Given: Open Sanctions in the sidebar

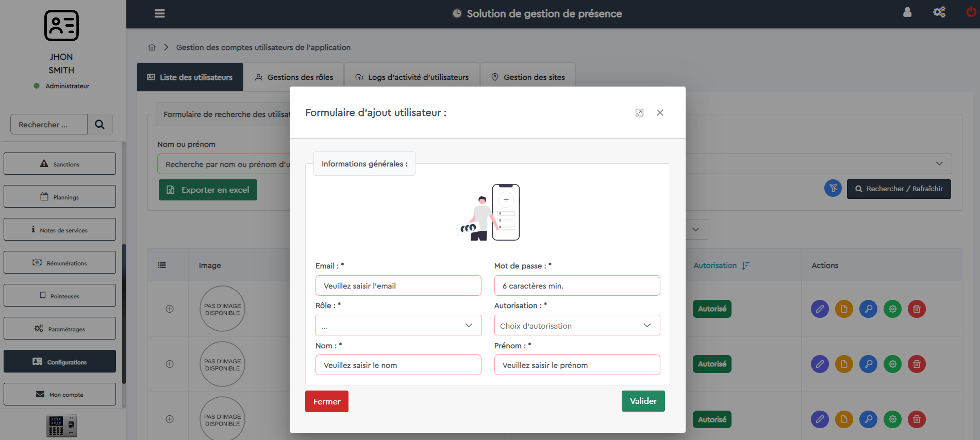Looking at the screenshot, I should tap(60, 164).
